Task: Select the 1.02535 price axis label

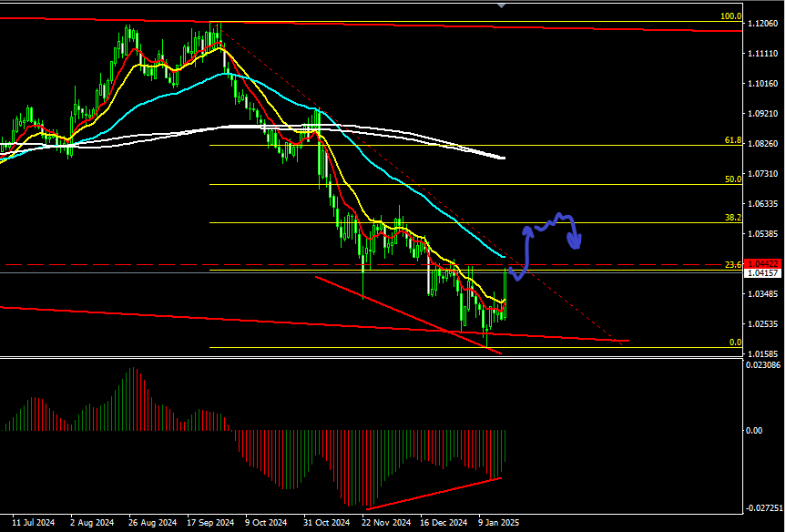Action: click(x=765, y=324)
